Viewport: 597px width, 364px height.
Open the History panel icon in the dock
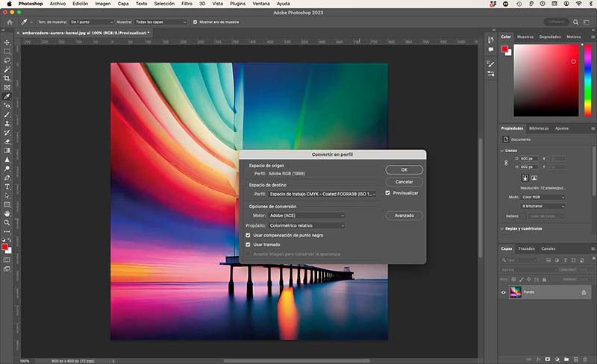click(x=491, y=40)
